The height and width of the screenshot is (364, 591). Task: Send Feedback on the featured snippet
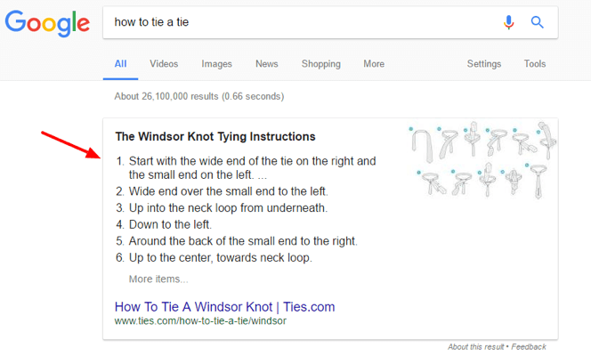[x=530, y=347]
